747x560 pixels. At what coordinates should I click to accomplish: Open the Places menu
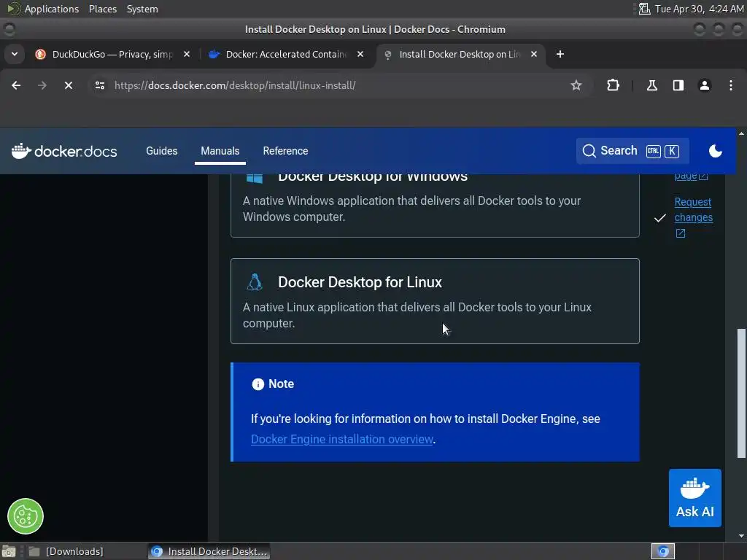click(102, 9)
